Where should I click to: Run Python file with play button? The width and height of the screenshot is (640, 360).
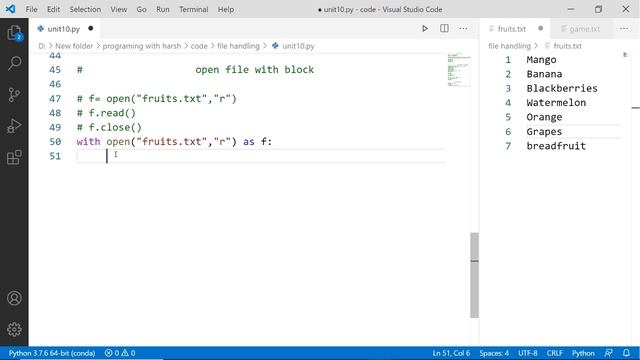tap(425, 29)
